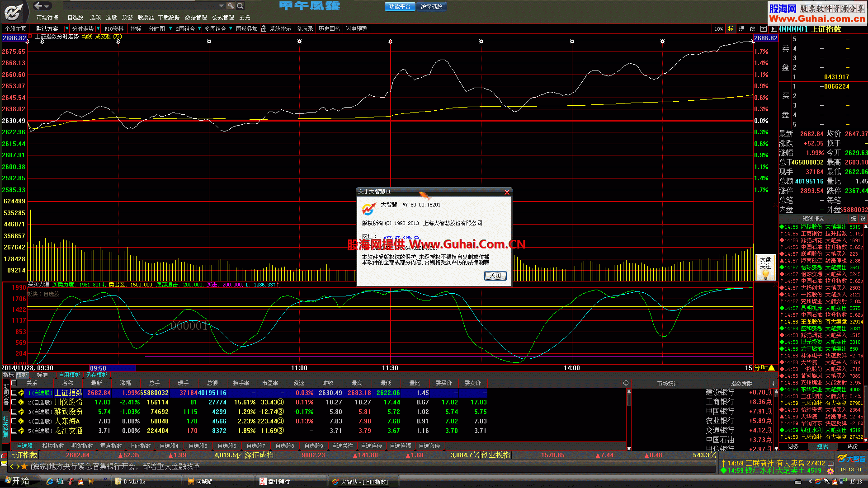Click the info circle icon beside 委卖价
The image size is (868, 488).
(626, 383)
